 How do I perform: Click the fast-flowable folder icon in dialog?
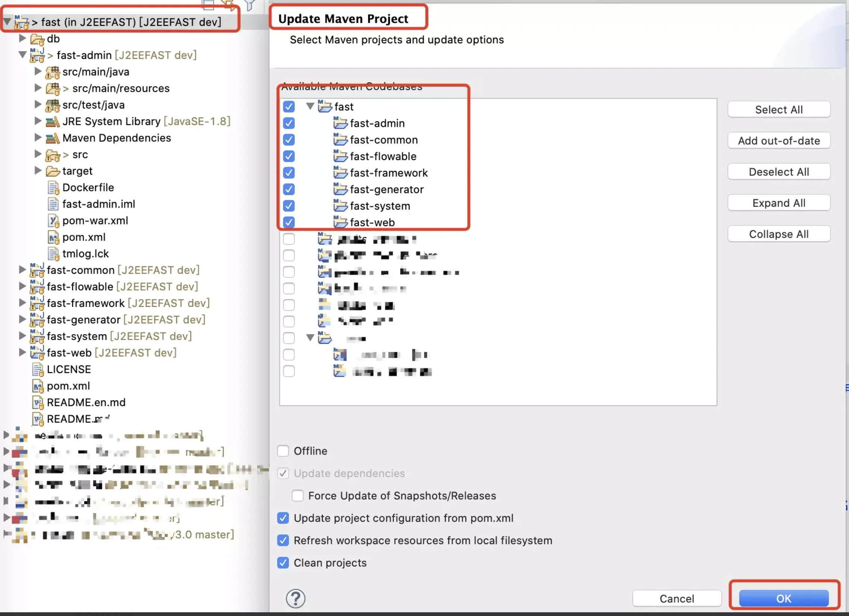[x=340, y=156]
